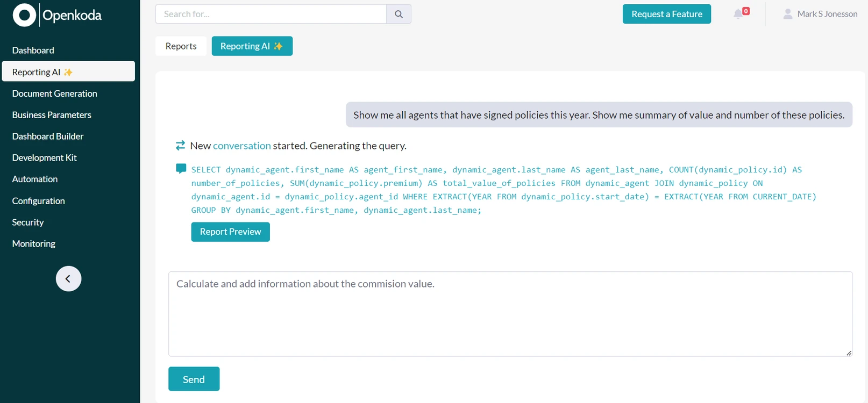Open Security in the sidebar

[28, 222]
